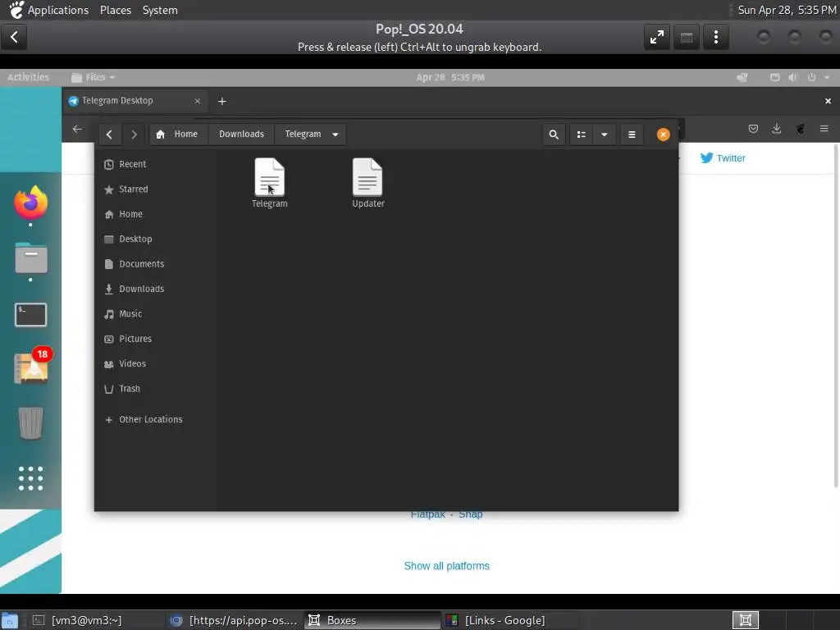Image resolution: width=840 pixels, height=630 pixels.
Task: Open Home in Files sidebar
Action: tap(155, 214)
